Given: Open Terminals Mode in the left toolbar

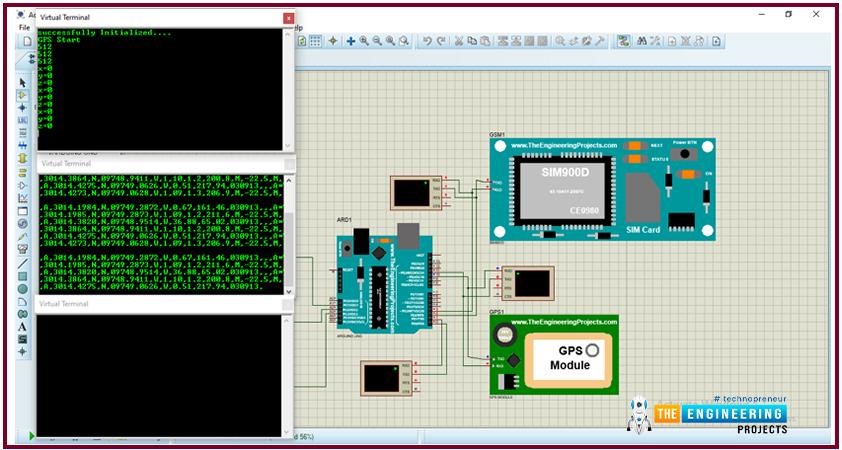Looking at the screenshot, I should click(x=23, y=172).
